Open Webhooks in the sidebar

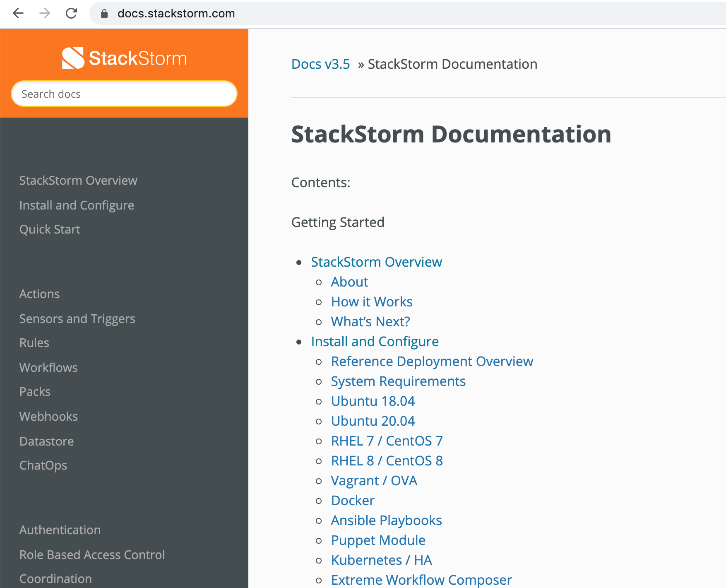point(48,417)
